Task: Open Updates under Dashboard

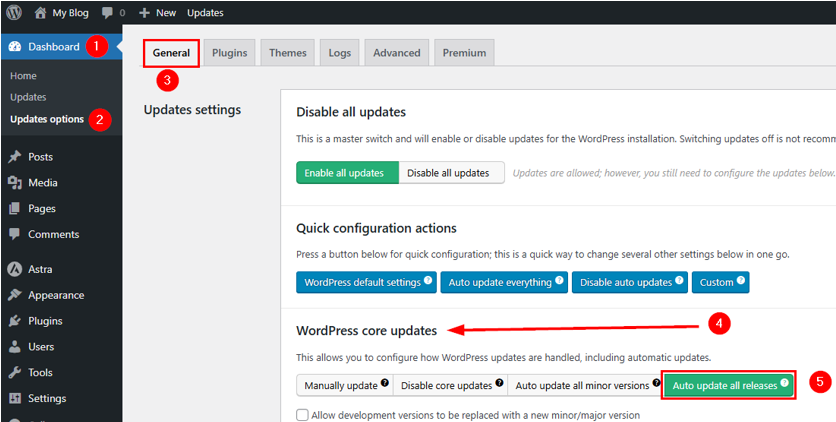Action: tap(28, 98)
